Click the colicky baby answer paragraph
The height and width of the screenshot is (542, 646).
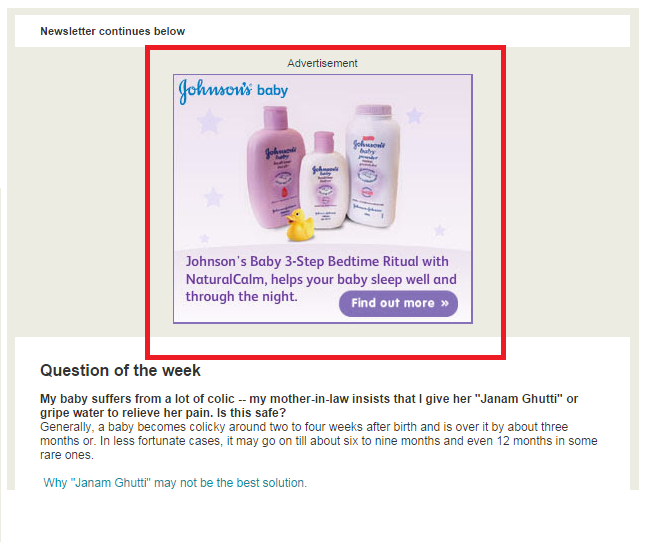click(318, 441)
